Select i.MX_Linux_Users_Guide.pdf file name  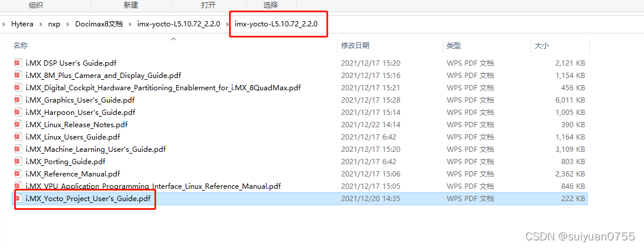click(x=73, y=137)
